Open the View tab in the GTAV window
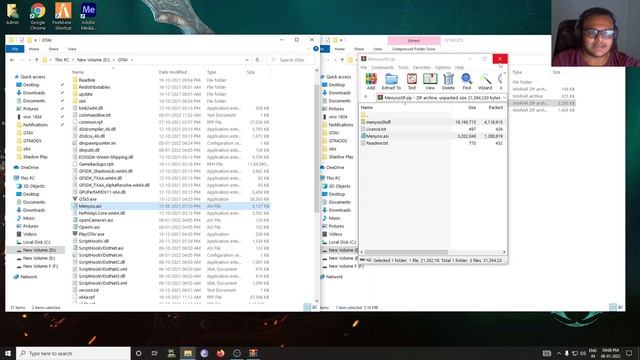The height and width of the screenshot is (360, 640). pos(72,49)
